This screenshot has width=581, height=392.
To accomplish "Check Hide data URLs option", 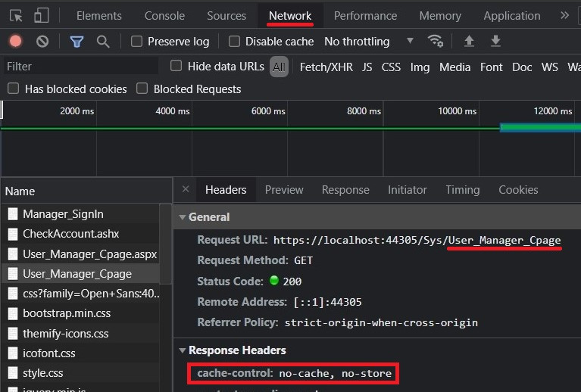I will (176, 66).
